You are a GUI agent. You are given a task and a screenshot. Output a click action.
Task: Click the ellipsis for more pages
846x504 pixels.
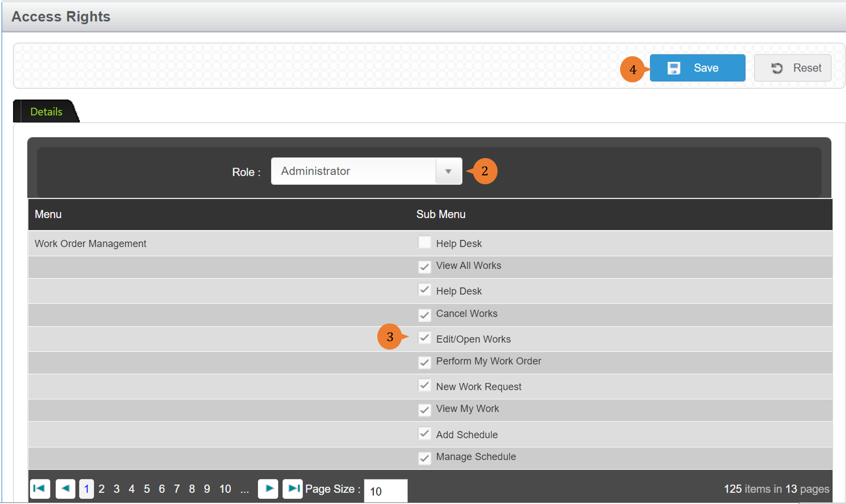tap(244, 490)
